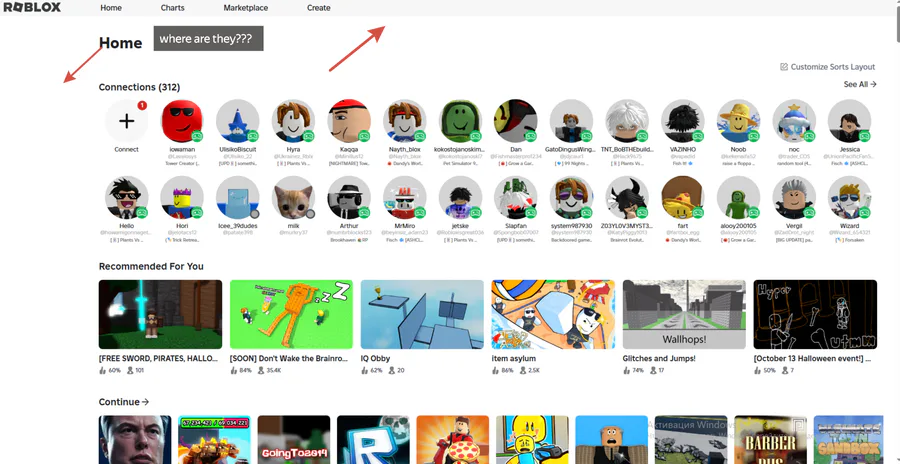
Task: Select Hori's crowned avatar
Action: click(x=182, y=198)
